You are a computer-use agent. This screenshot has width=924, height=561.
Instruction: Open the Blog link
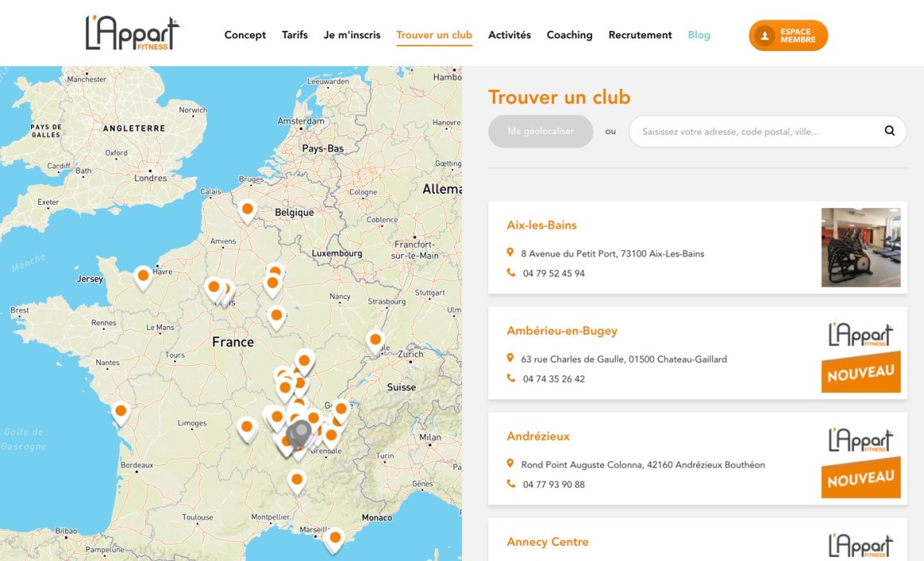(699, 35)
